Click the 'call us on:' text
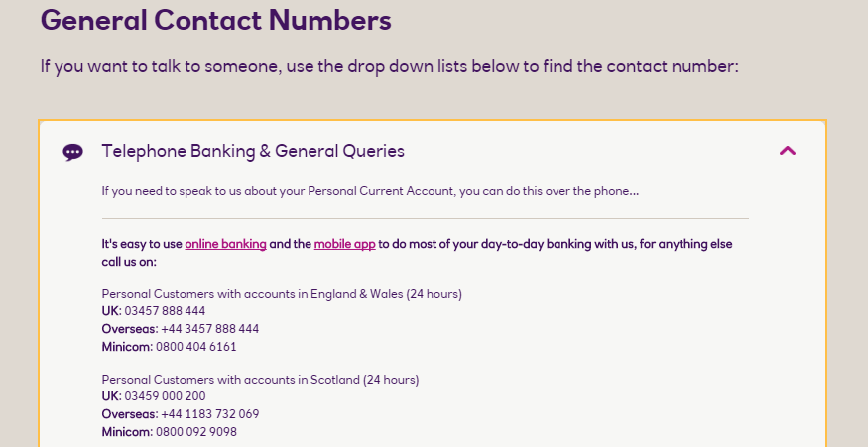Image resolution: width=868 pixels, height=447 pixels. (x=129, y=262)
